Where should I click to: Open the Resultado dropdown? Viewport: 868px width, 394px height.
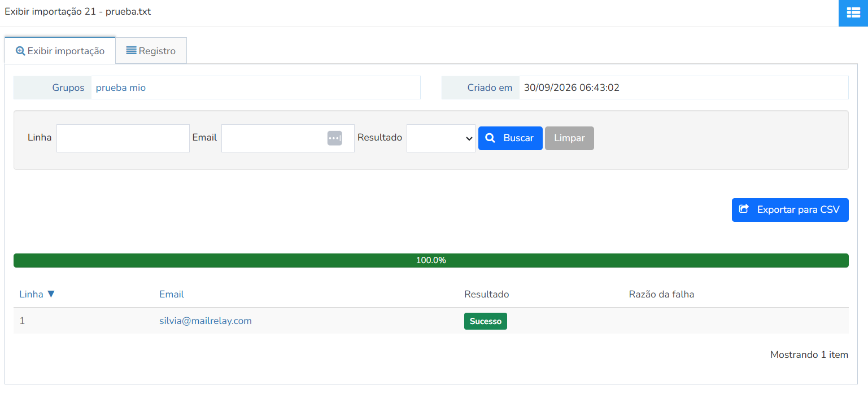pos(441,138)
